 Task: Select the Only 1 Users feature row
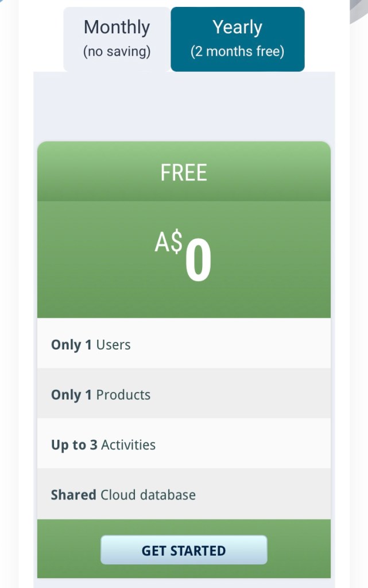click(x=184, y=345)
